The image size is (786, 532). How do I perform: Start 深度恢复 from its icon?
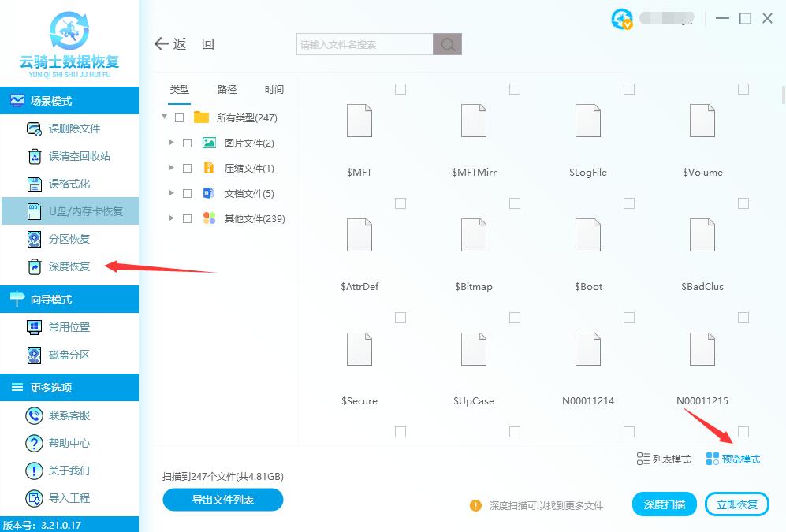pyautogui.click(x=34, y=266)
